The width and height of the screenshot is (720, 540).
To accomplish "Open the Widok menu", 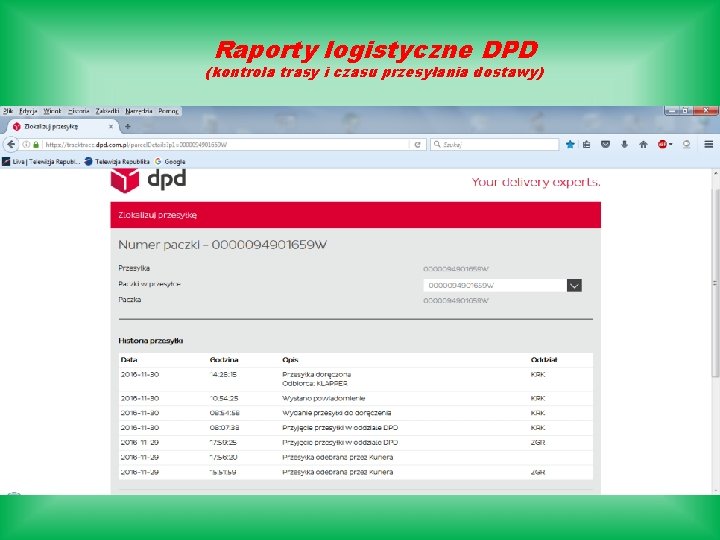I will [52, 111].
